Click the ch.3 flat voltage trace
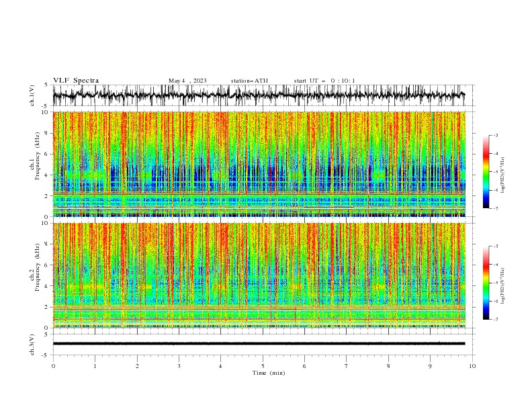The height and width of the screenshot is (411, 532). (x=259, y=344)
